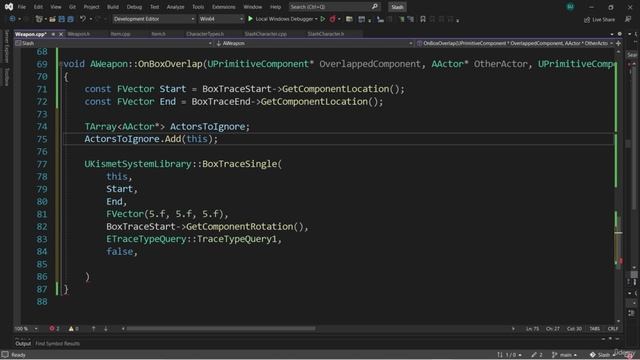Click the Navigate Backward icon
The width and height of the screenshot is (640, 360).
[x=12, y=19]
